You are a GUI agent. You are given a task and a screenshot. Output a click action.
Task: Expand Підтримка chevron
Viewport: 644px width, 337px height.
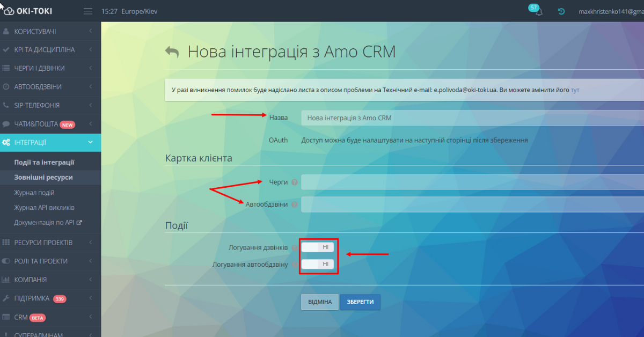pos(91,298)
